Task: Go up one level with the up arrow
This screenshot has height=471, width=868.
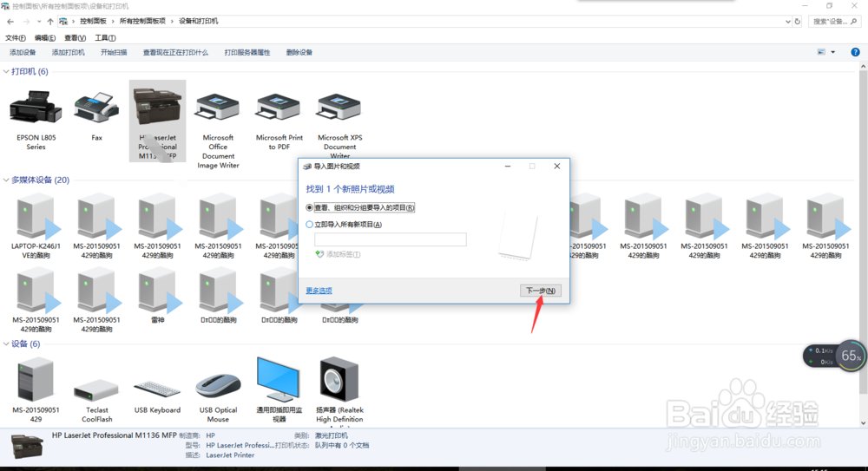Action: click(50, 22)
